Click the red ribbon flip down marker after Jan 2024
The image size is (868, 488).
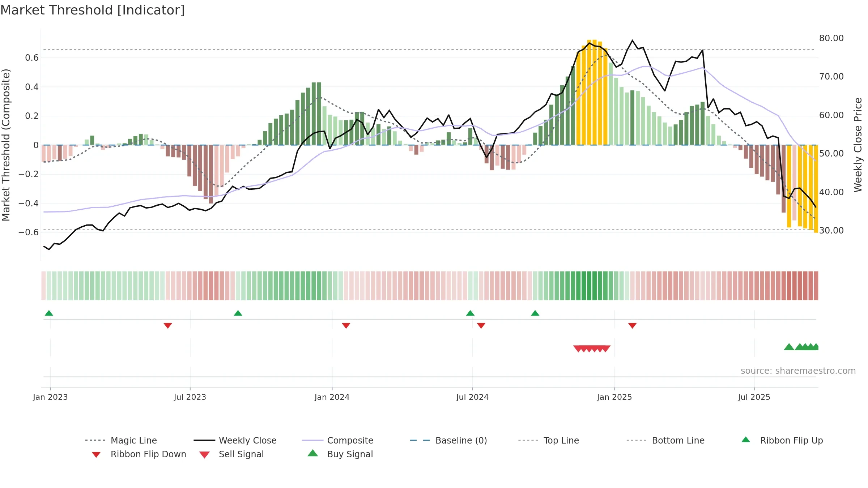[x=346, y=326]
